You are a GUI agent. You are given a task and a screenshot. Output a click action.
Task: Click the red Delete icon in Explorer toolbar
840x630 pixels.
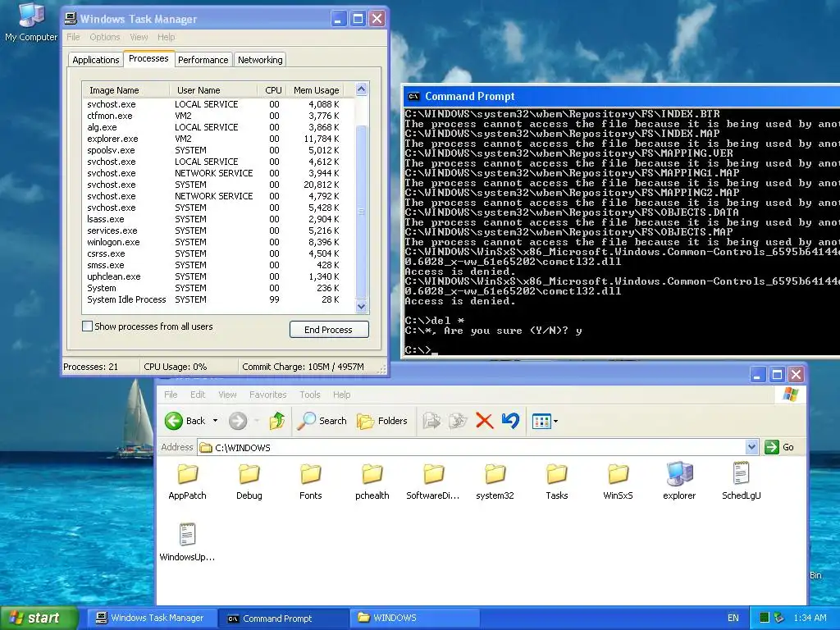pyautogui.click(x=484, y=421)
